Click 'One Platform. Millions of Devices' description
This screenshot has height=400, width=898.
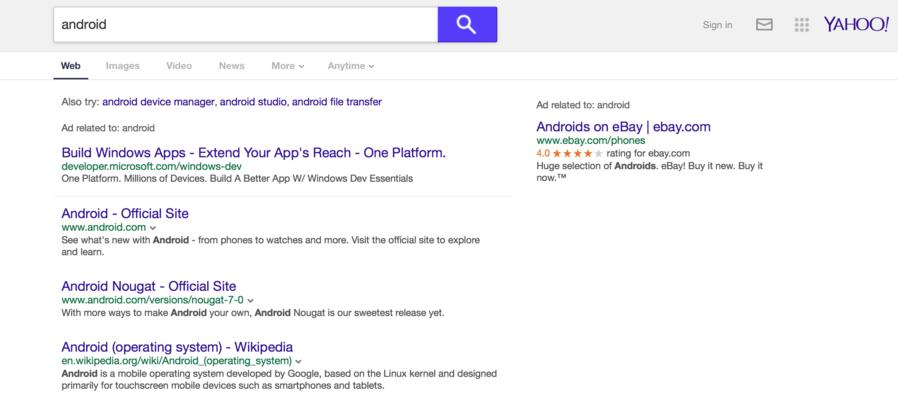[x=237, y=179]
